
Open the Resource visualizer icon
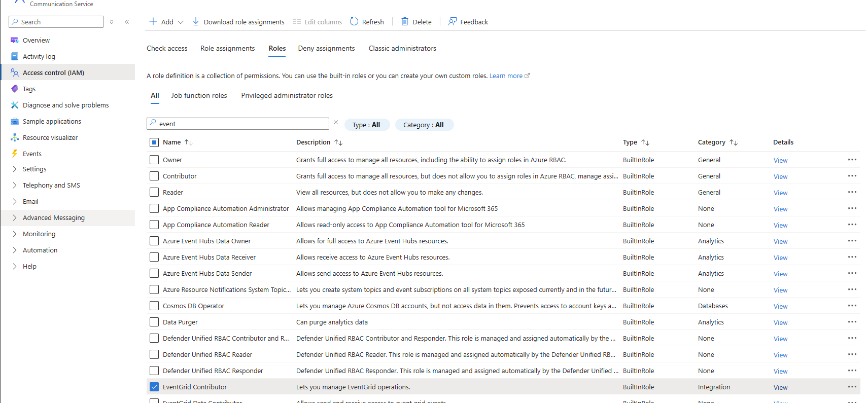point(15,137)
